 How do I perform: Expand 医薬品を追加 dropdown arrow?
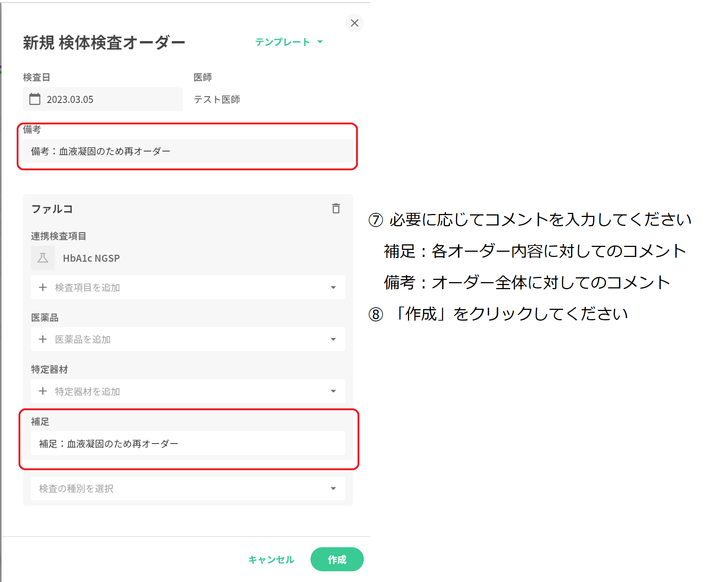[333, 339]
